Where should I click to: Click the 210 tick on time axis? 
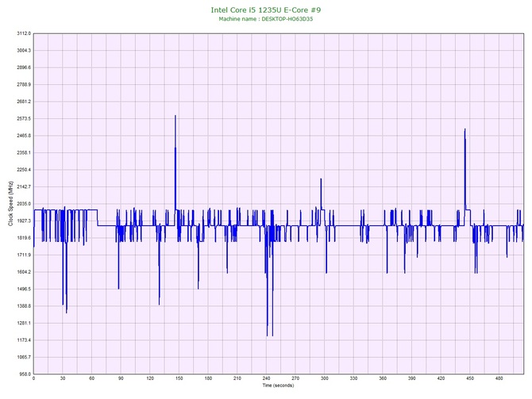237,378
